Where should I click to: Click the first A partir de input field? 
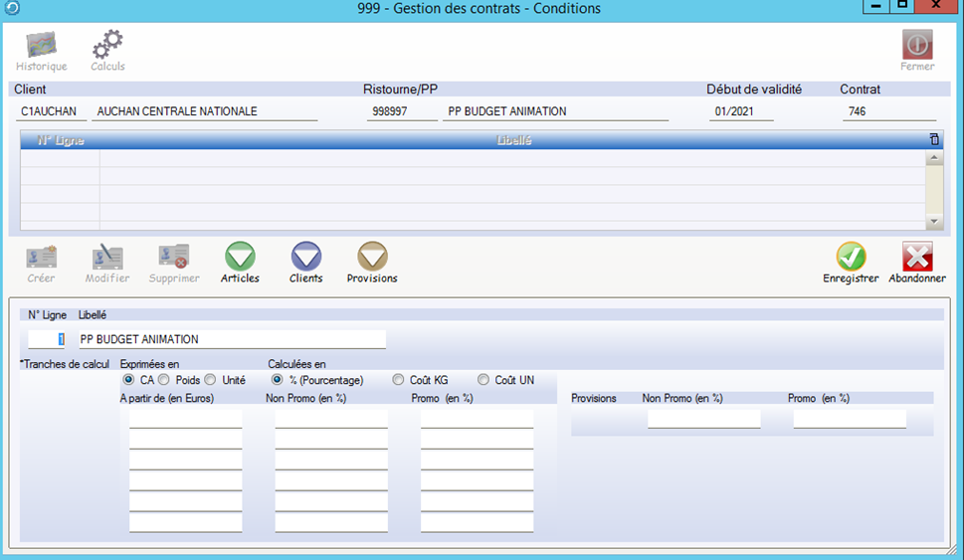tap(185, 419)
